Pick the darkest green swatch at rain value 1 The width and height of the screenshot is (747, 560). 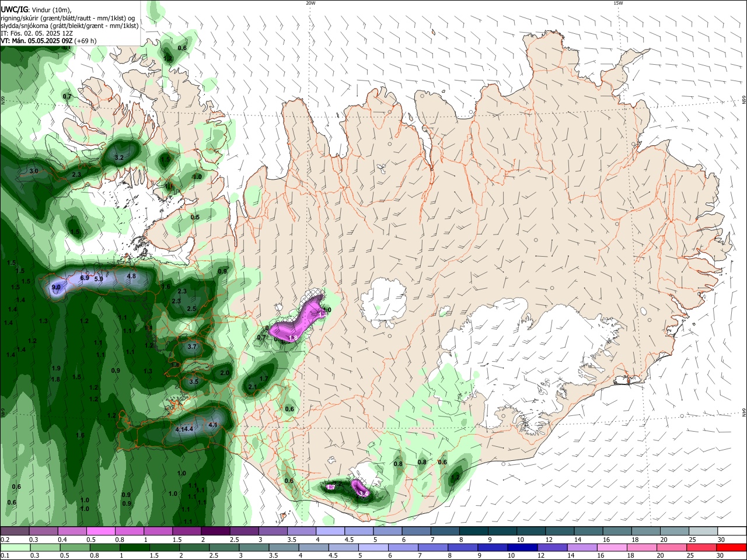[x=134, y=547]
